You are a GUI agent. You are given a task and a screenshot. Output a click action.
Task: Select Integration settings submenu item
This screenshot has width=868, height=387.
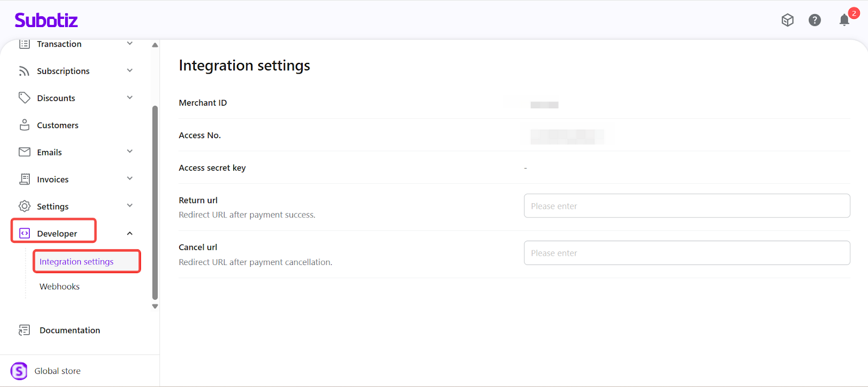click(x=76, y=262)
